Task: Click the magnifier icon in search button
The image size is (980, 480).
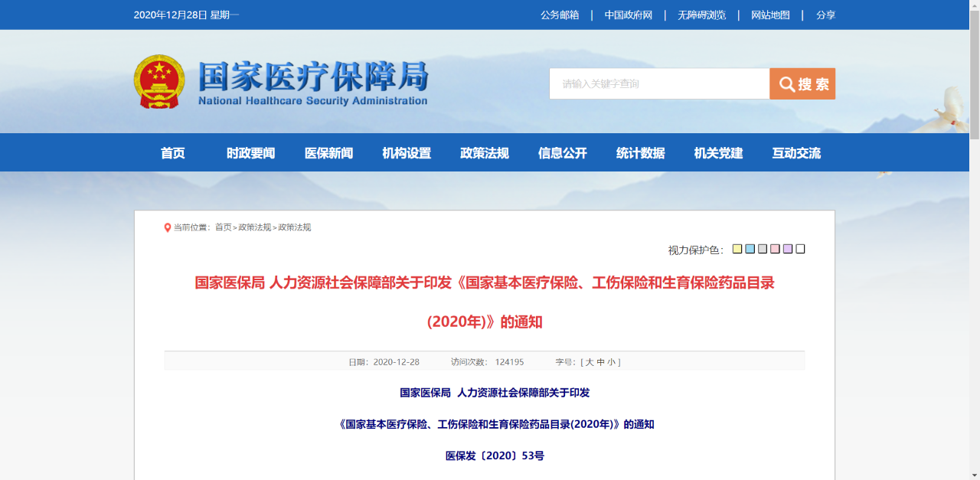Action: 786,84
